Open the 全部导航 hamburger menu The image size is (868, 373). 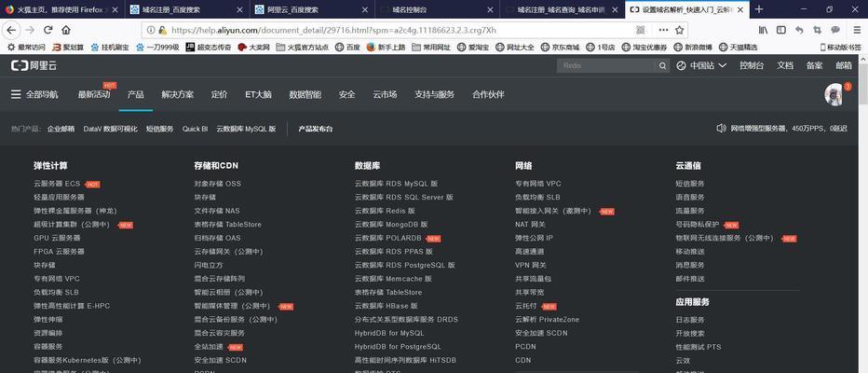point(34,95)
